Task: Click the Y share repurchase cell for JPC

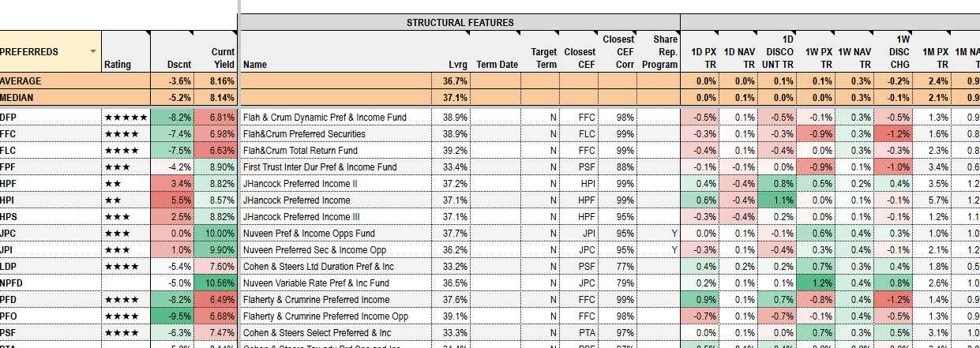Action: pyautogui.click(x=674, y=234)
